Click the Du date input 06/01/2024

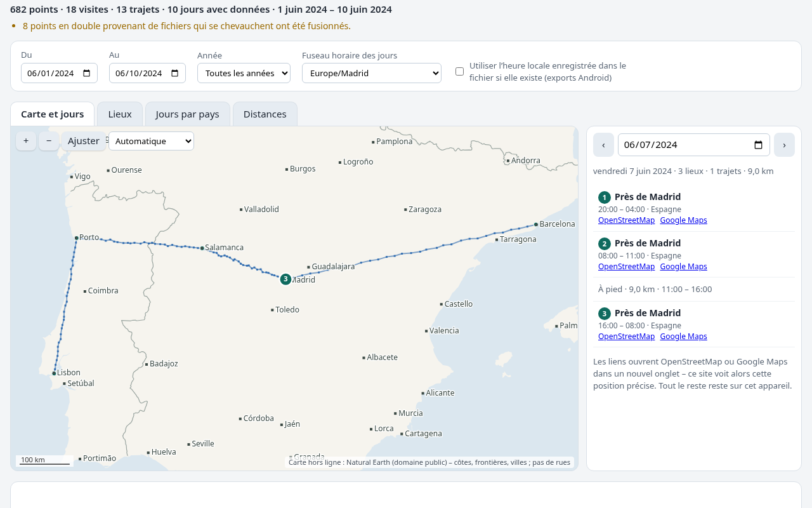[x=59, y=73]
